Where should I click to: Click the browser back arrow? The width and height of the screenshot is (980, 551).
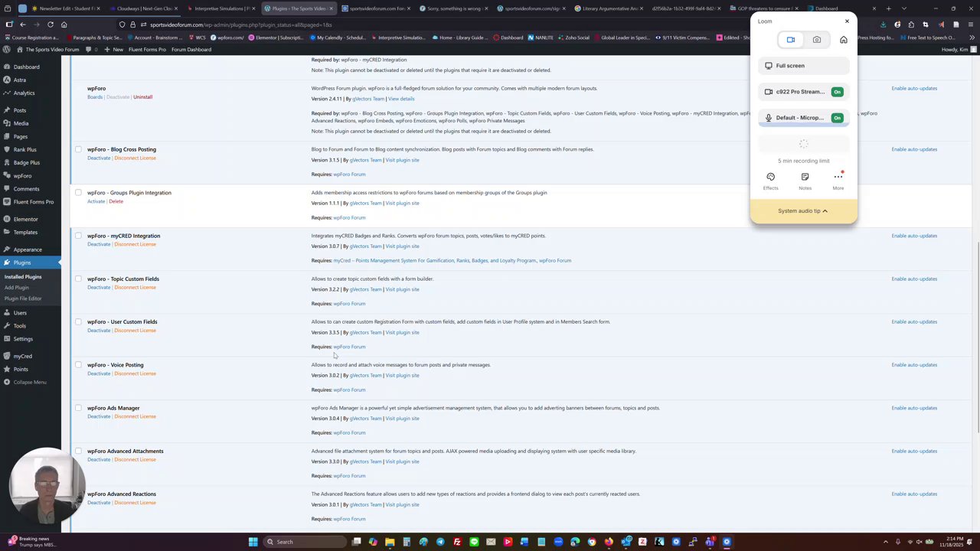coord(23,24)
